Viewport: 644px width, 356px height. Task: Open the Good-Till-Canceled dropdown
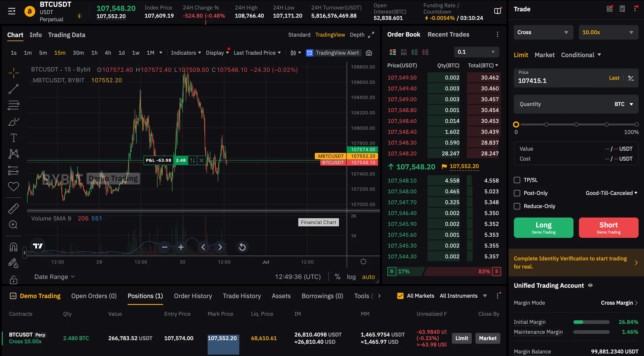tap(611, 193)
